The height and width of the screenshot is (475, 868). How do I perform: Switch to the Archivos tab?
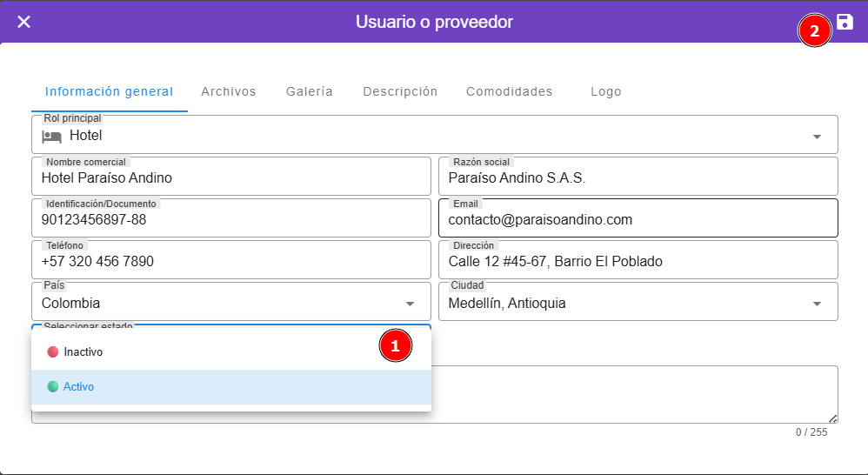coord(228,91)
